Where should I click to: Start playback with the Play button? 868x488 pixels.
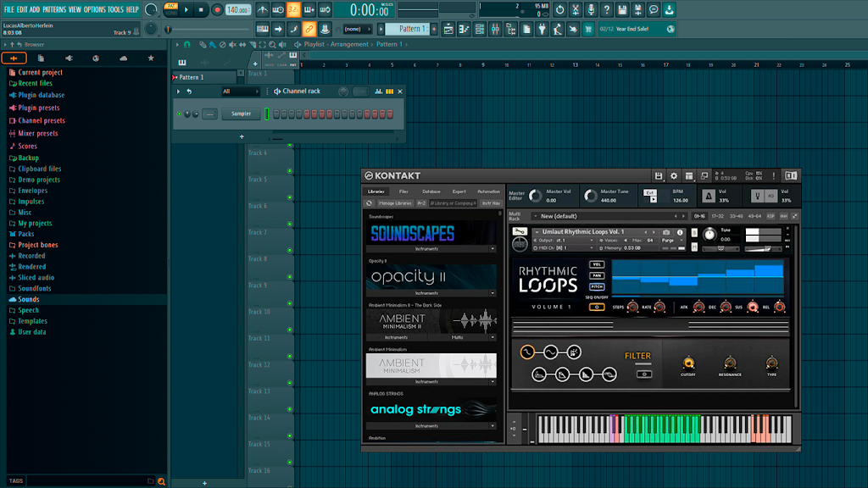point(186,9)
